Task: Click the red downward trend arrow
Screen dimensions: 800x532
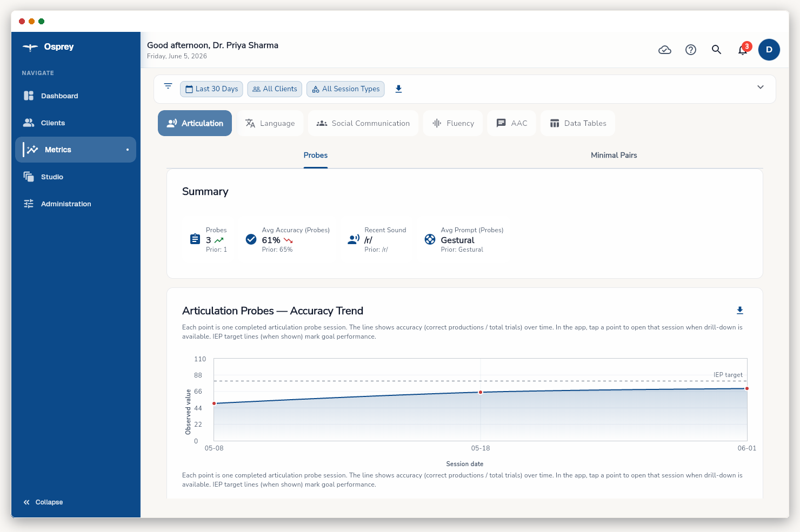Action: click(288, 240)
